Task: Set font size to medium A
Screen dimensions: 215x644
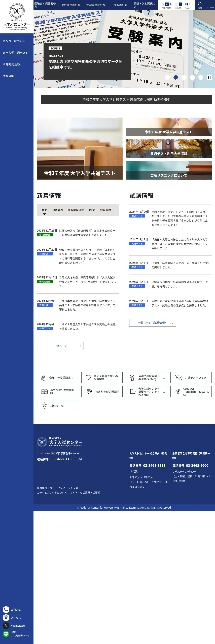Action: click(167, 4)
